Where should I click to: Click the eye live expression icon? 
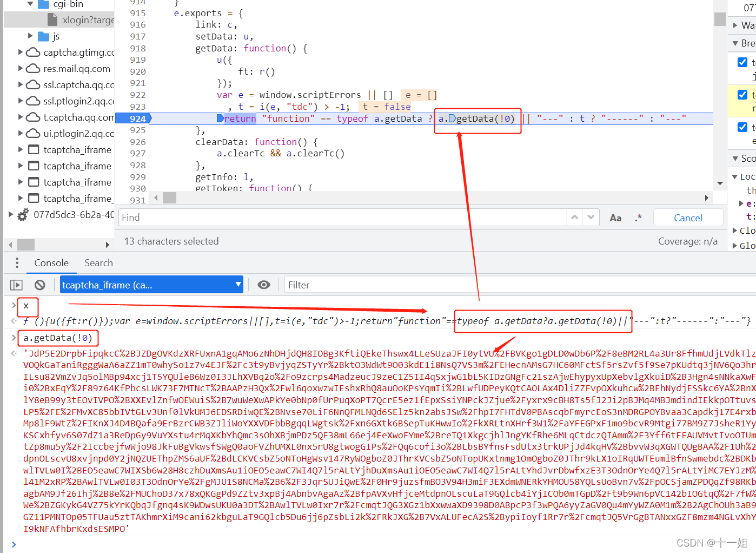[264, 285]
